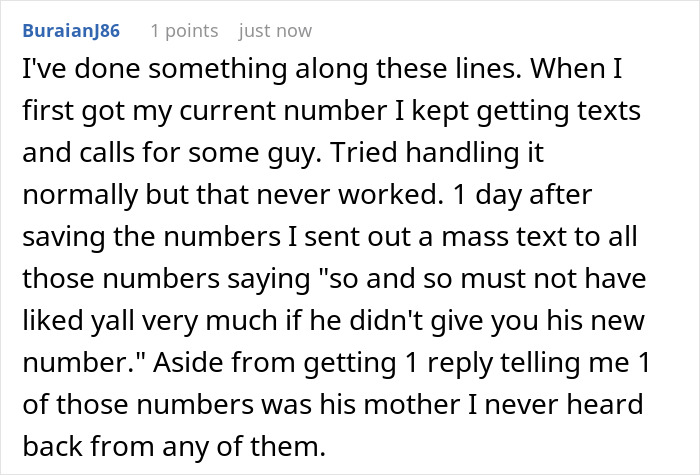The width and height of the screenshot is (700, 475).
Task: Click the words "telling me 1"
Action: pos(575,363)
